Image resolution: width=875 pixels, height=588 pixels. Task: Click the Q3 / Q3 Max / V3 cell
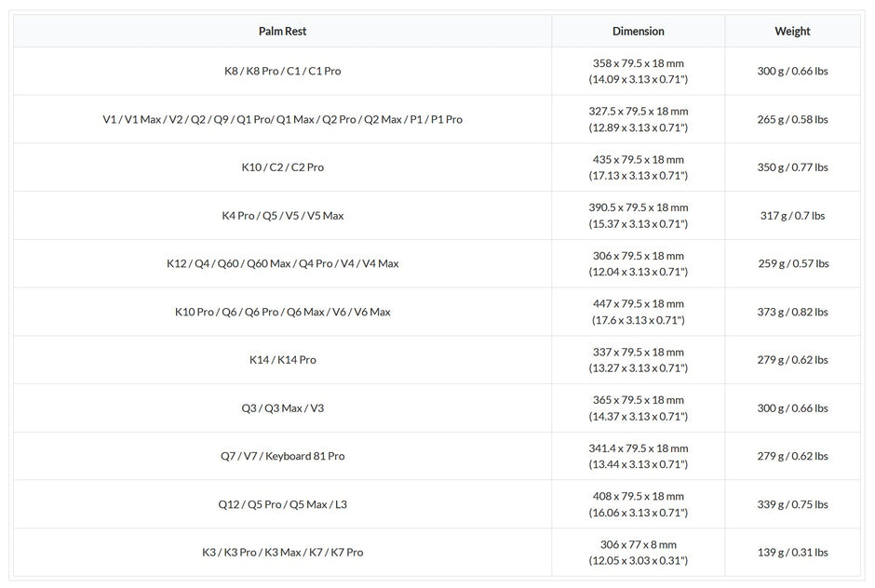point(282,408)
